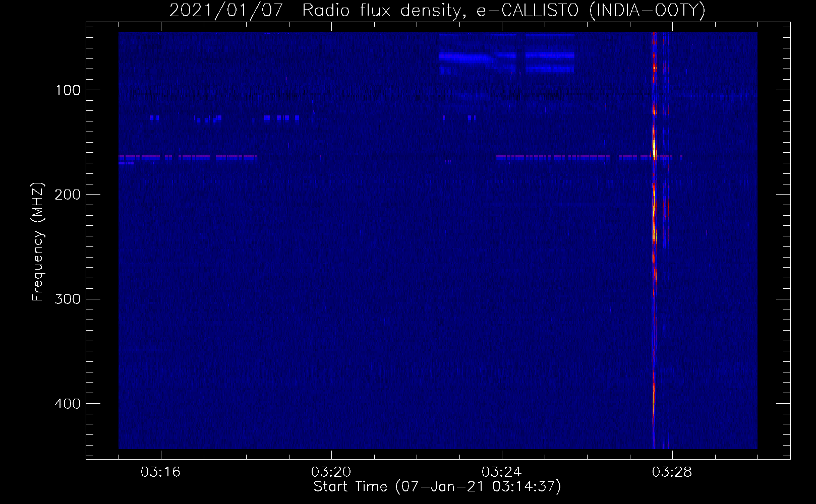Click the bright yellow burst peak near 160 MHz

point(654,148)
